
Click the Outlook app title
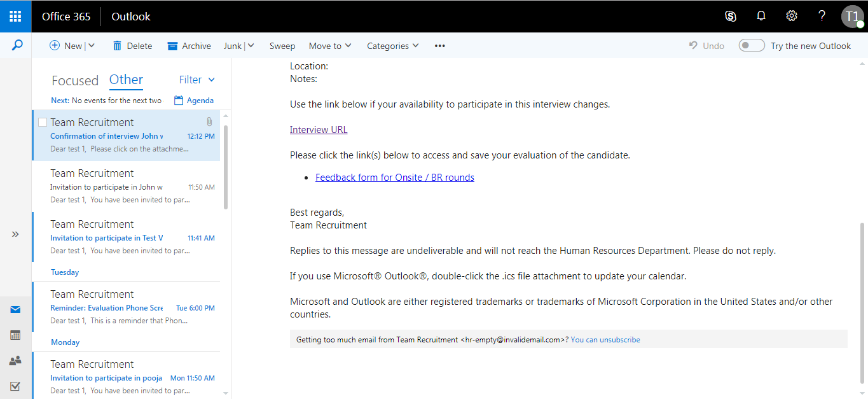(x=131, y=17)
